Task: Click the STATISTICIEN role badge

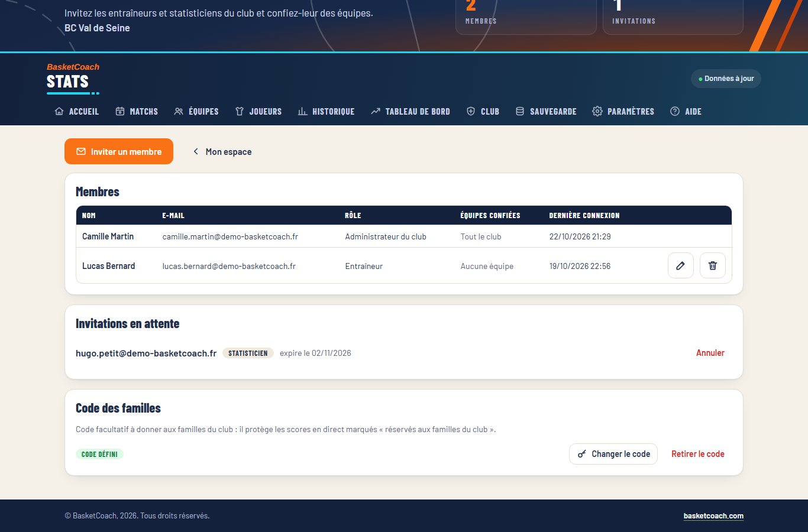Action: 248,353
